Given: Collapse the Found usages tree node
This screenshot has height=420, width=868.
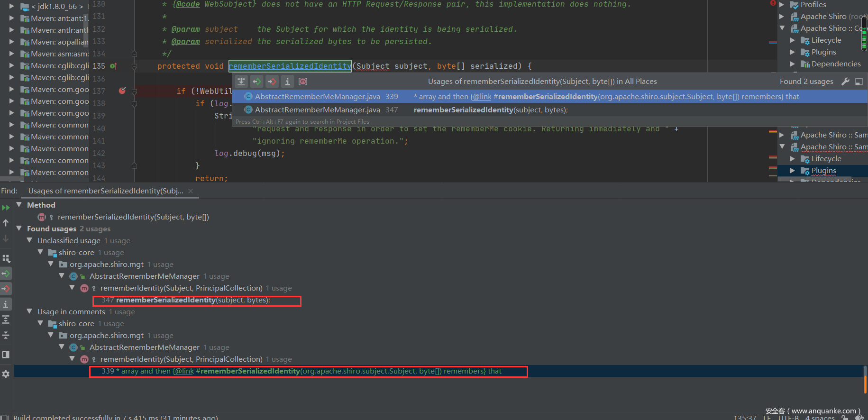Looking at the screenshot, I should tap(19, 228).
